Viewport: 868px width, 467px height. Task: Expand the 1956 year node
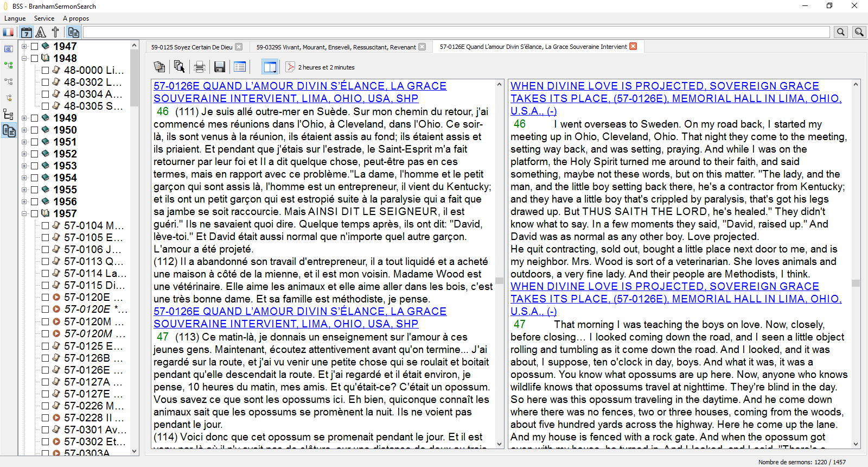(x=24, y=201)
